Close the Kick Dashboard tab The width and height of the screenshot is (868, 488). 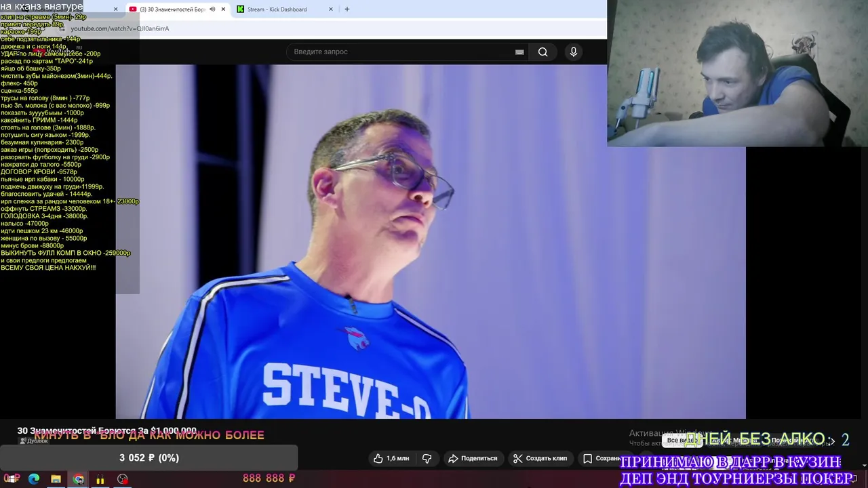(x=331, y=9)
